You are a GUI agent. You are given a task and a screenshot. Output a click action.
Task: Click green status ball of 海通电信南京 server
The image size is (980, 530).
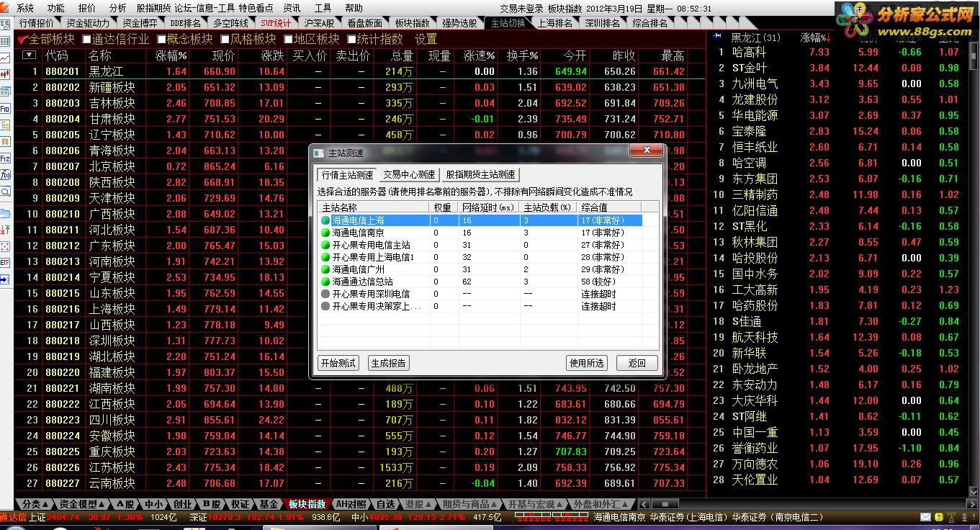(x=325, y=233)
